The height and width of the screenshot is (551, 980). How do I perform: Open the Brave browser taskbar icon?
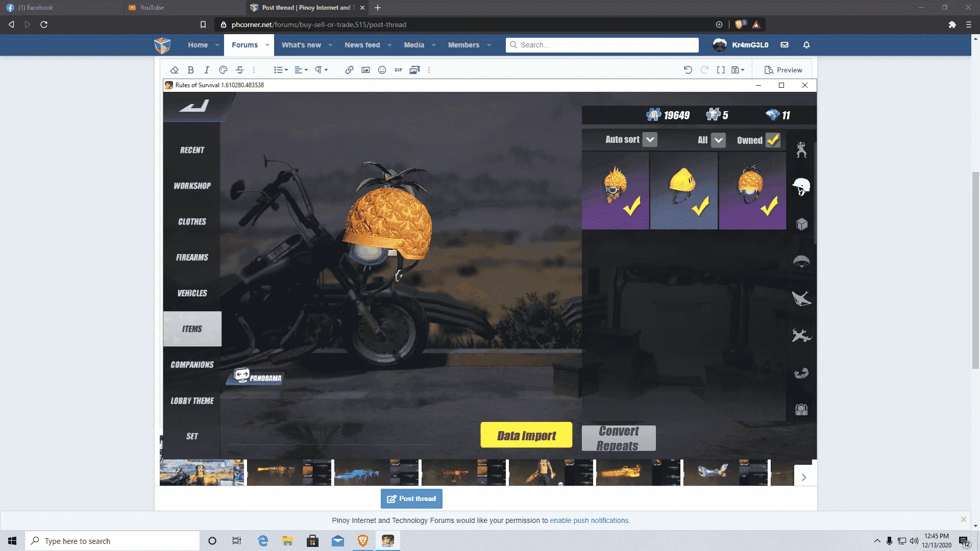[x=363, y=541]
